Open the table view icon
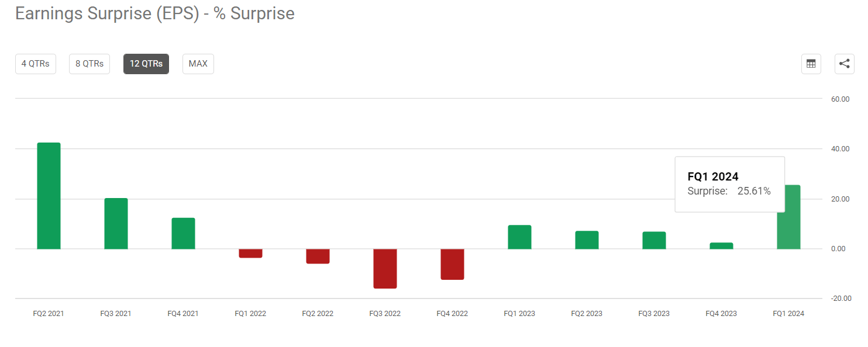The image size is (868, 347). click(811, 64)
